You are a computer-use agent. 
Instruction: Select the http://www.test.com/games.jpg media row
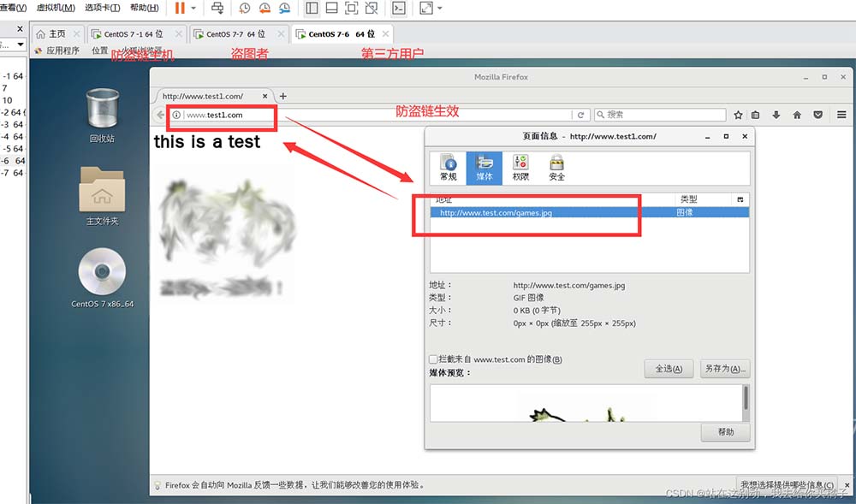click(x=590, y=212)
